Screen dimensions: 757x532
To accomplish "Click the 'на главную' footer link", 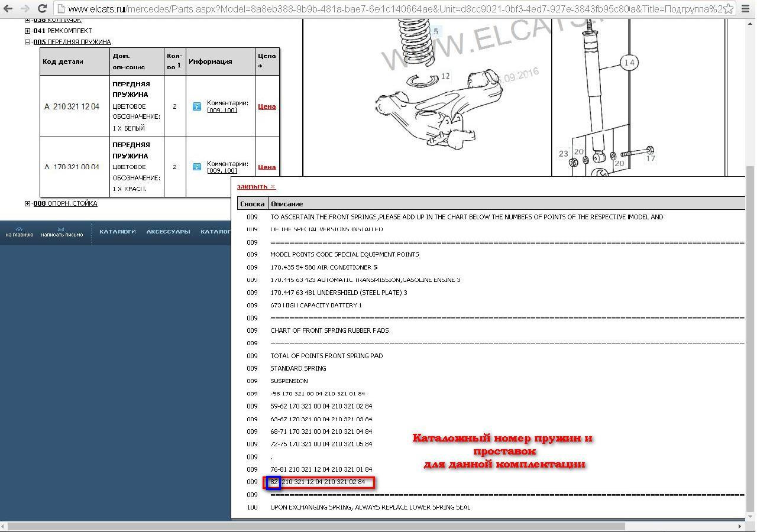I will click(19, 235).
